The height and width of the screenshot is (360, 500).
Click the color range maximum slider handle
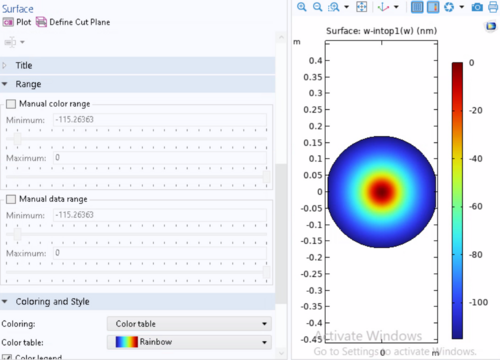point(266,177)
